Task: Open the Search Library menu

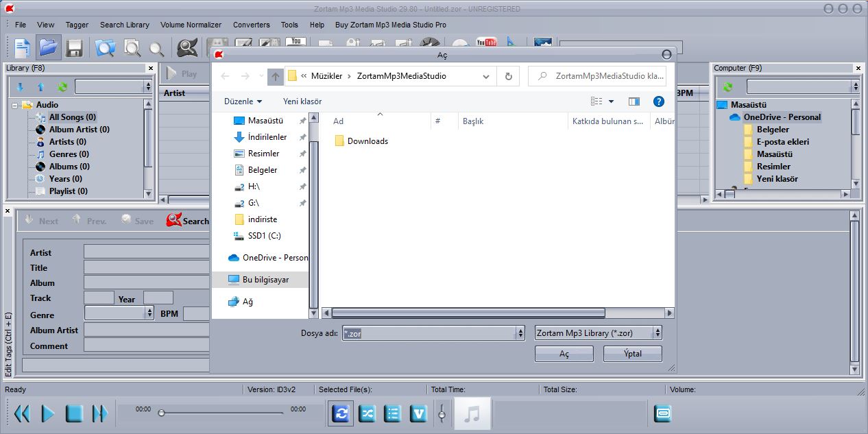Action: pyautogui.click(x=125, y=25)
